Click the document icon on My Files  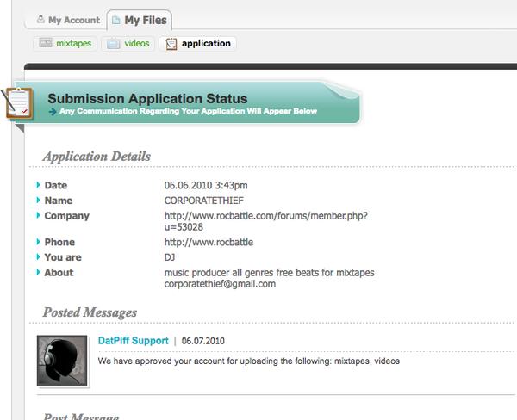[116, 20]
